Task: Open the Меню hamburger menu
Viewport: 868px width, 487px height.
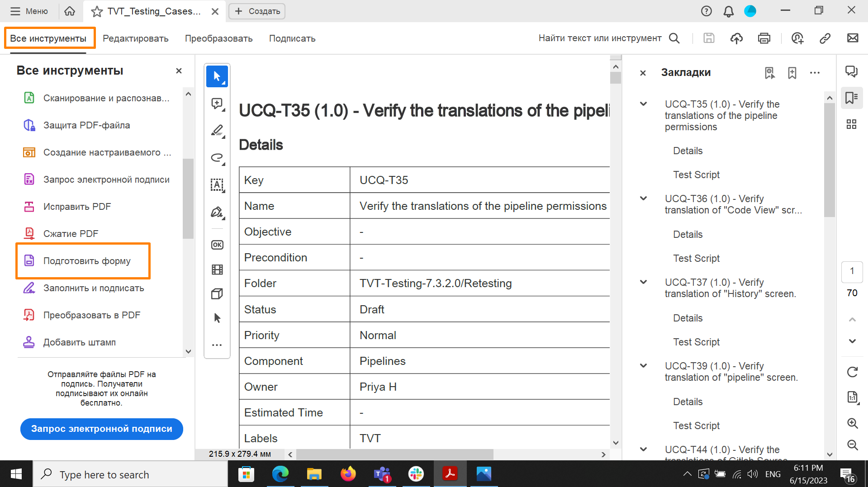Action: click(29, 11)
